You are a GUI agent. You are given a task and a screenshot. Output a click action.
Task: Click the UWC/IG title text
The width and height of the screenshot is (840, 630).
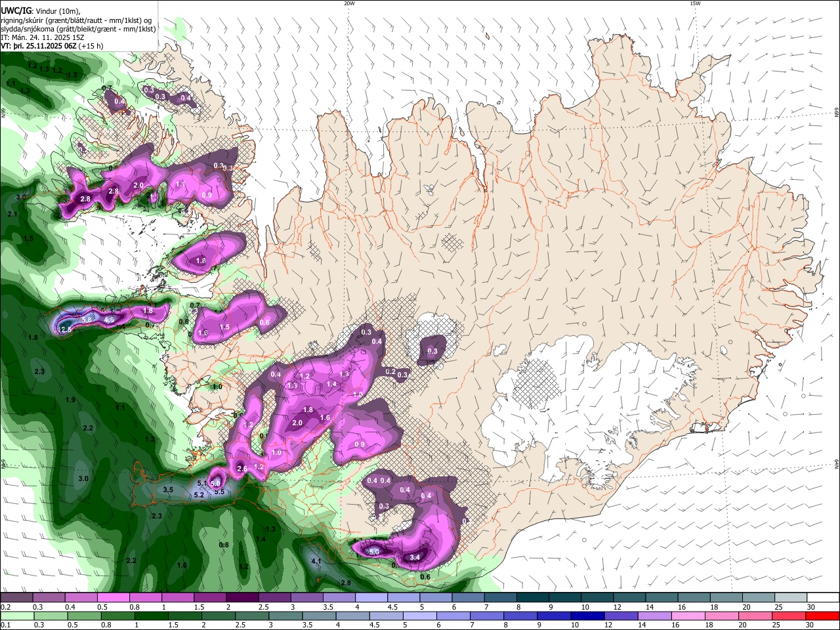point(15,11)
